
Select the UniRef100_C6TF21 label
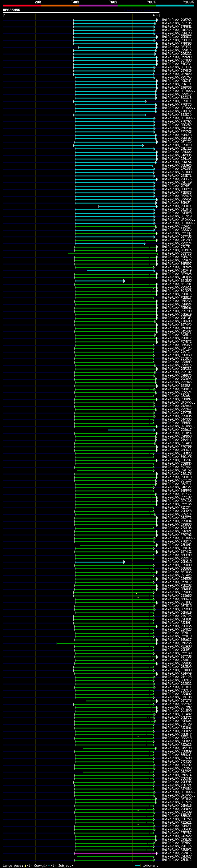(177, 47)
